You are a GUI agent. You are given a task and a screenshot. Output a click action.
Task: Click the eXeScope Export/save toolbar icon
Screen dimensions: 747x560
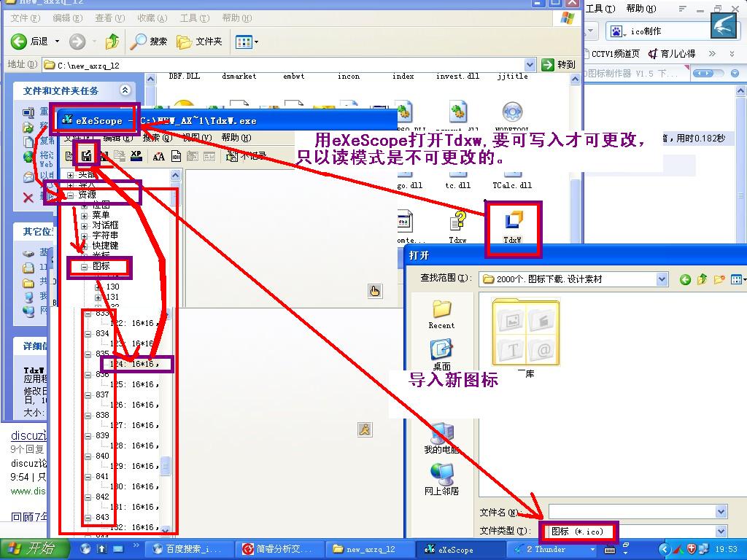(86, 155)
